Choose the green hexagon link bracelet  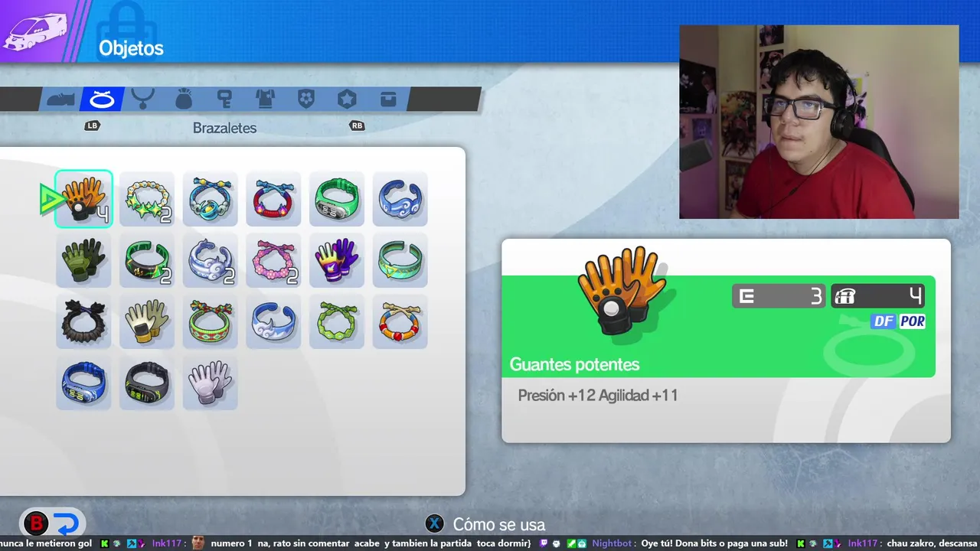tap(337, 321)
